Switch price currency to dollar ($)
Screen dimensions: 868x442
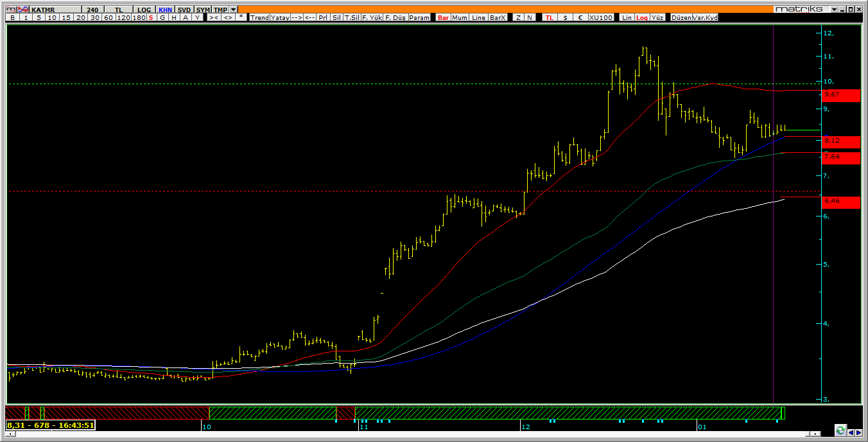point(565,18)
